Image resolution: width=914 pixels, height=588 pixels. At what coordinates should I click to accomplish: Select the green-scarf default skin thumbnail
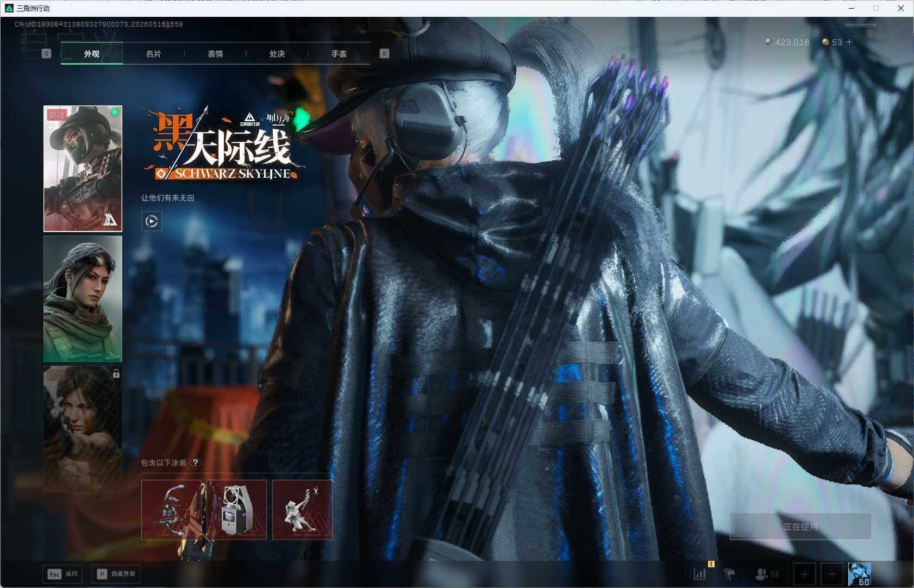83,299
